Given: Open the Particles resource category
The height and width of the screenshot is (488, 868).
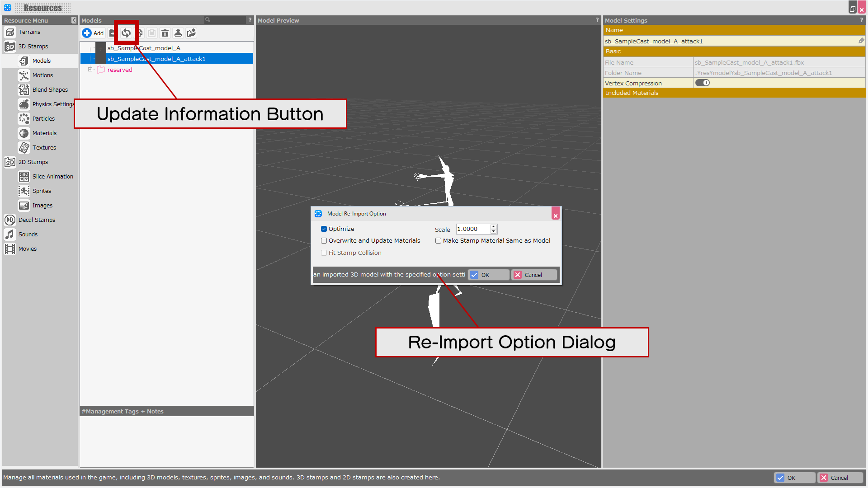Looking at the screenshot, I should [x=43, y=119].
